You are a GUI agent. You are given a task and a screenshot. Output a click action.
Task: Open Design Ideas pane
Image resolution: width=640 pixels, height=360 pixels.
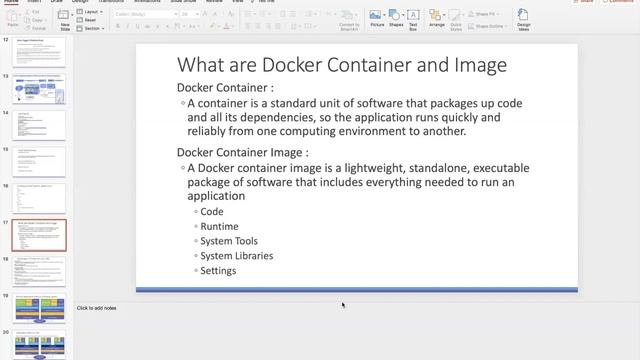pyautogui.click(x=523, y=20)
